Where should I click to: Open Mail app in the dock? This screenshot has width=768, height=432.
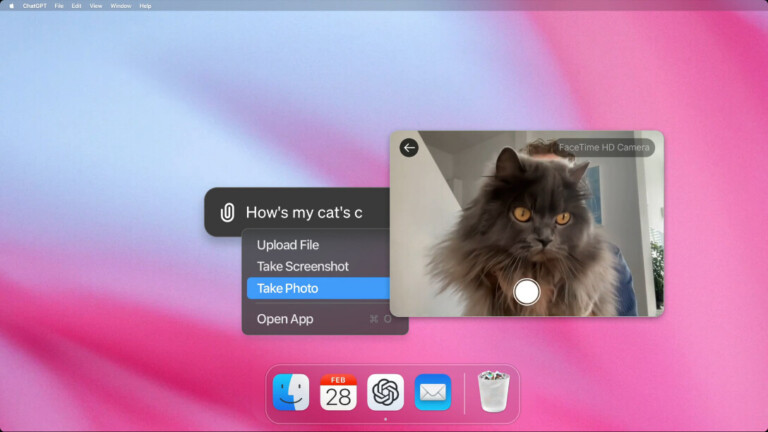tap(433, 392)
